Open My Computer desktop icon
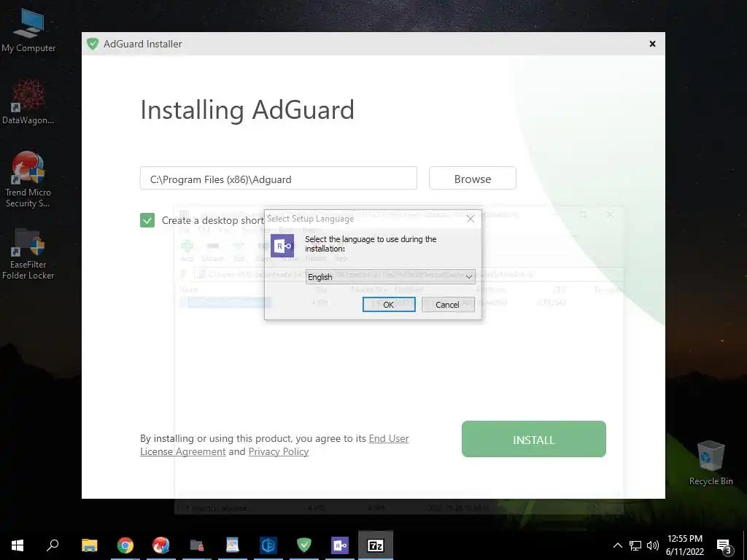 (x=28, y=29)
